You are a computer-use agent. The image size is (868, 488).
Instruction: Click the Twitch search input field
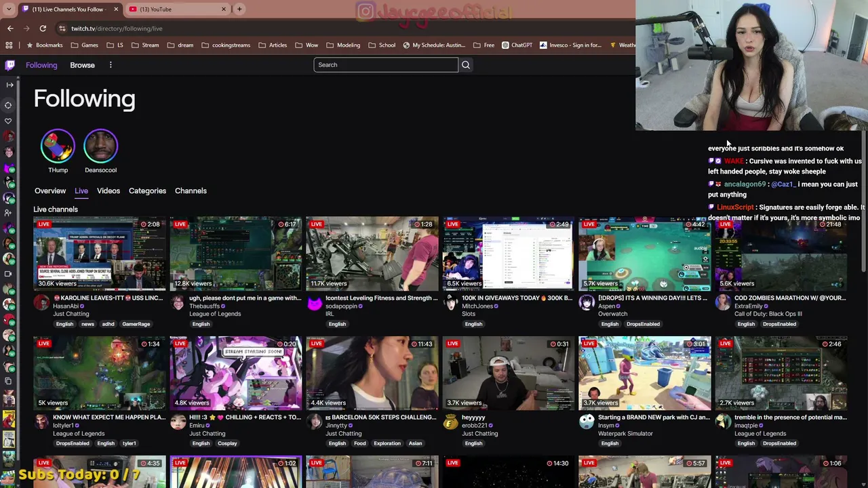point(386,65)
